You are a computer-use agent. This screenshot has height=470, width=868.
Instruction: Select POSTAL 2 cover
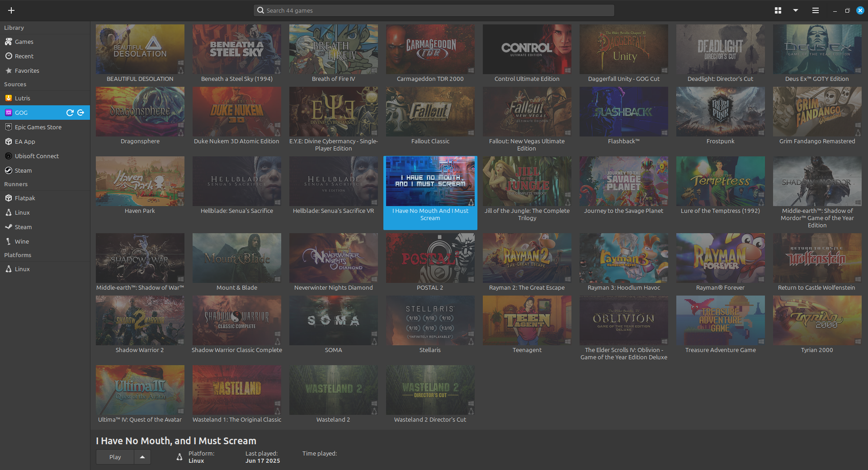[430, 258]
